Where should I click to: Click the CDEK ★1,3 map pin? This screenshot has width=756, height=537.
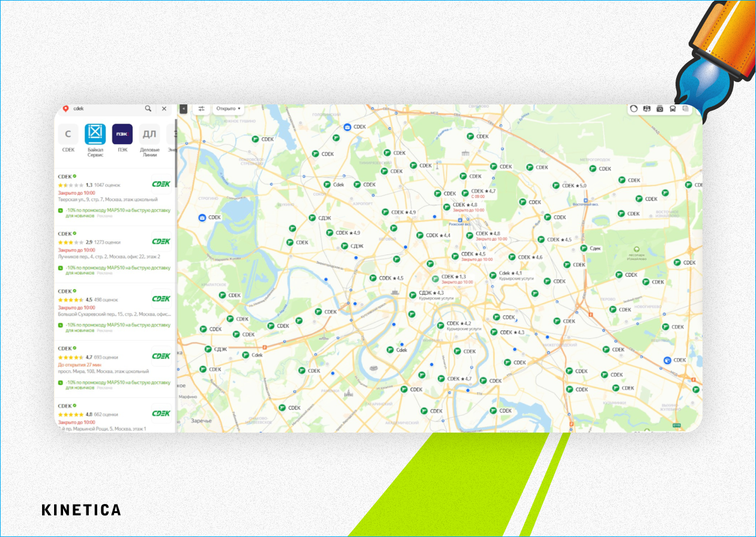[436, 278]
